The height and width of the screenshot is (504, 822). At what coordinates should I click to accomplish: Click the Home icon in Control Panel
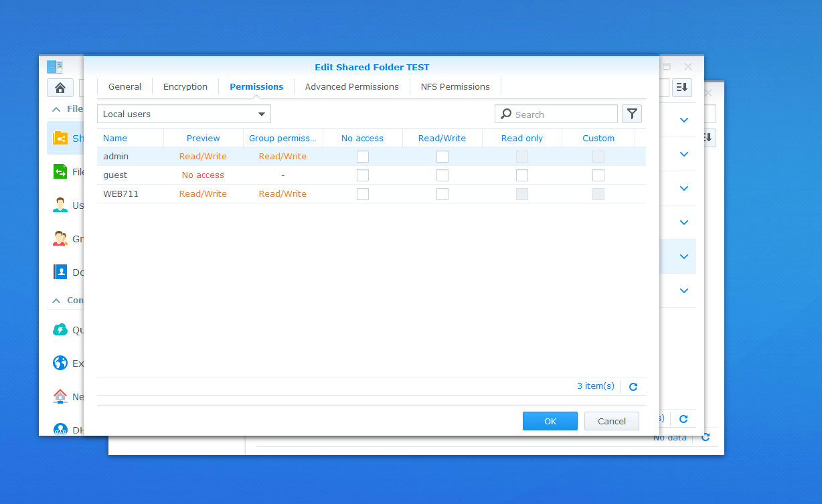pos(60,88)
